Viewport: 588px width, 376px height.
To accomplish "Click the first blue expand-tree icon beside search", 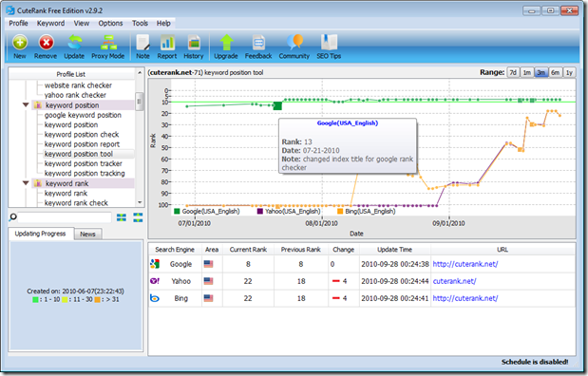I will click(122, 217).
